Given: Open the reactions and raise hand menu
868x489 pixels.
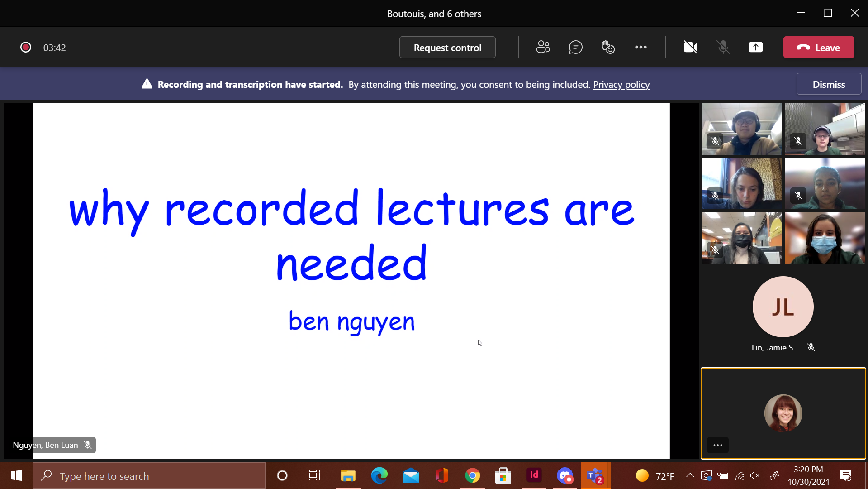Looking at the screenshot, I should coord(608,47).
